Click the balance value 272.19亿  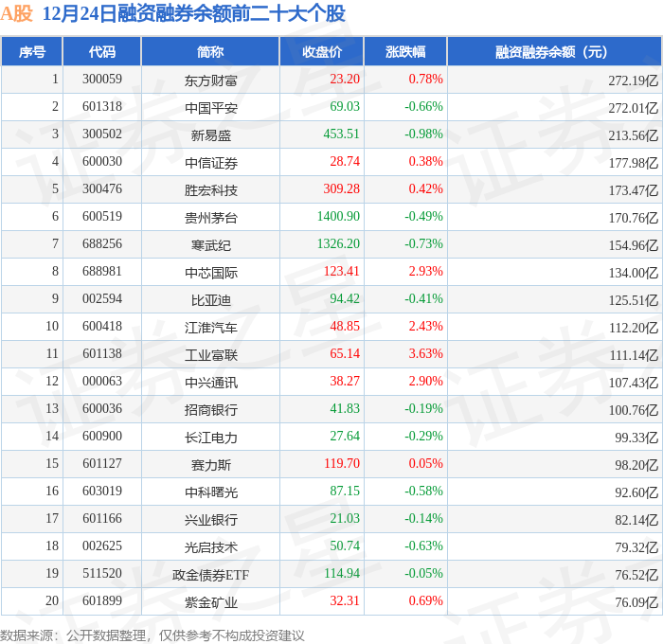633,80
